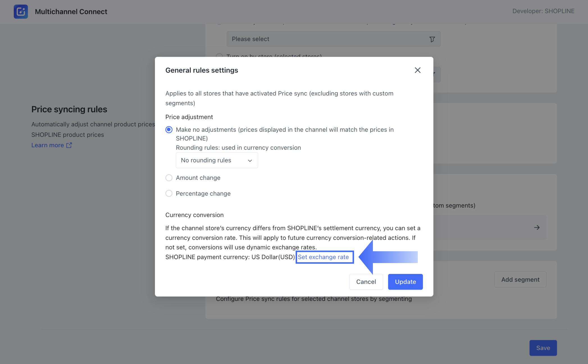Choose the Percentage change radio option
Image resolution: width=588 pixels, height=364 pixels.
point(169,193)
